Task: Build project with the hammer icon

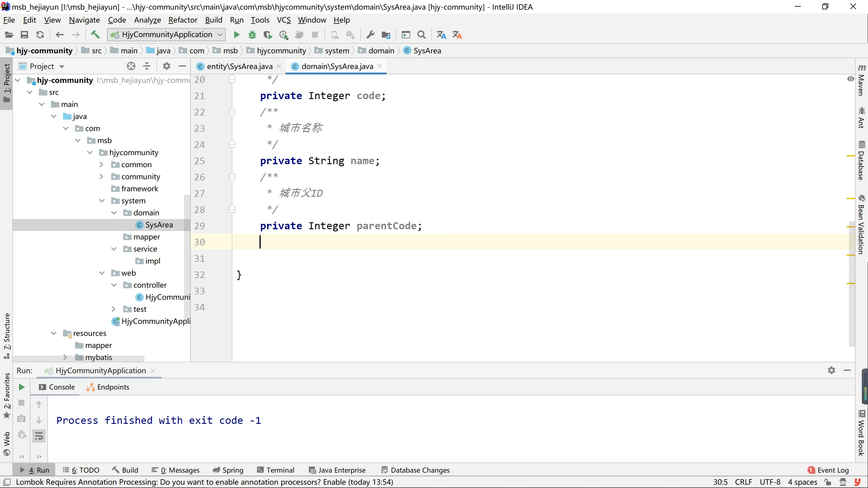Action: click(x=95, y=35)
